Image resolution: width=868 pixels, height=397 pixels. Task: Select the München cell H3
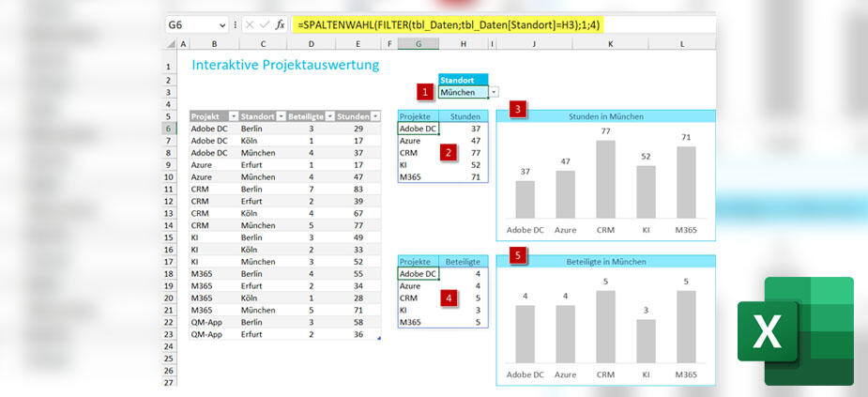(x=463, y=92)
